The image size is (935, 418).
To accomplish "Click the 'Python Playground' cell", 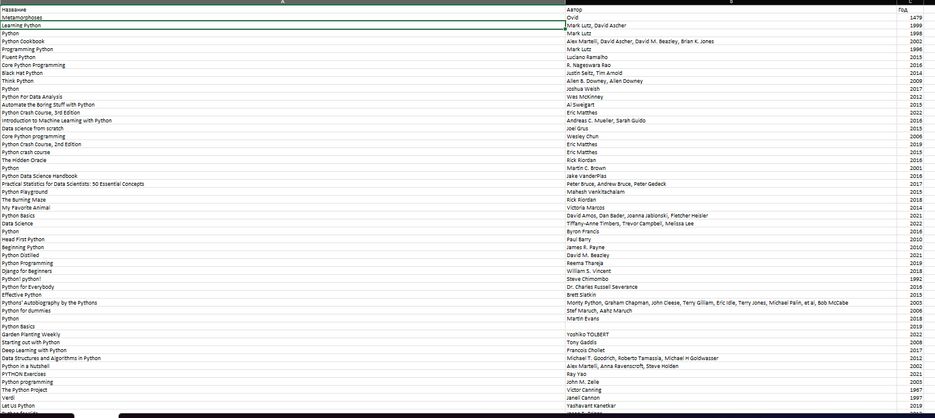I will (x=283, y=192).
